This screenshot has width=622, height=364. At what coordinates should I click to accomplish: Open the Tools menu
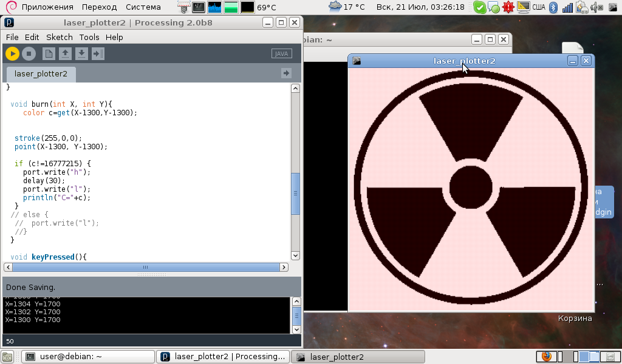(x=89, y=37)
